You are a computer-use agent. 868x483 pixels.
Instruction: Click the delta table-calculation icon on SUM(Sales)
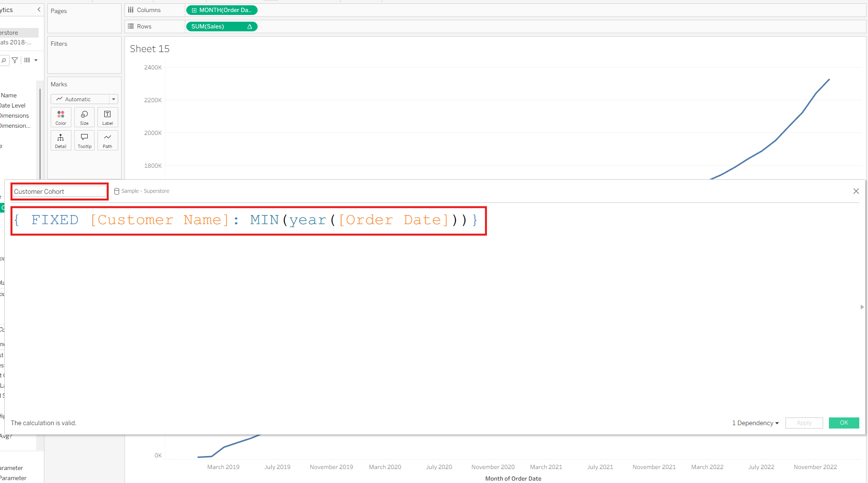[249, 27]
